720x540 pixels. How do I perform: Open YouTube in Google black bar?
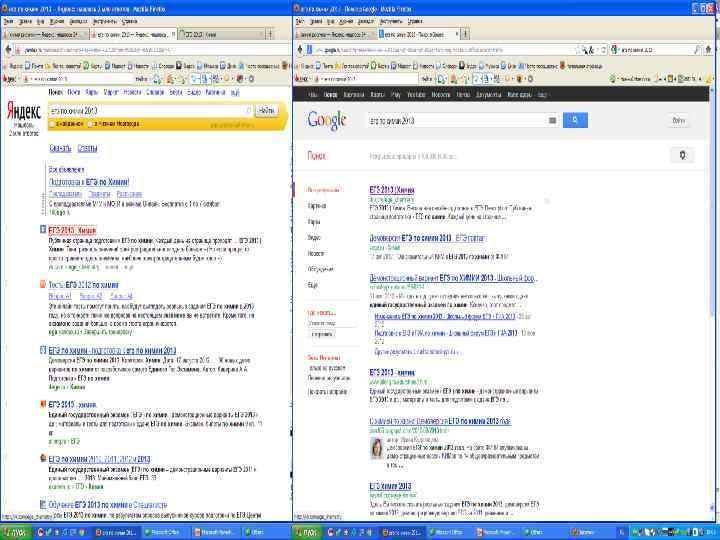pos(416,95)
